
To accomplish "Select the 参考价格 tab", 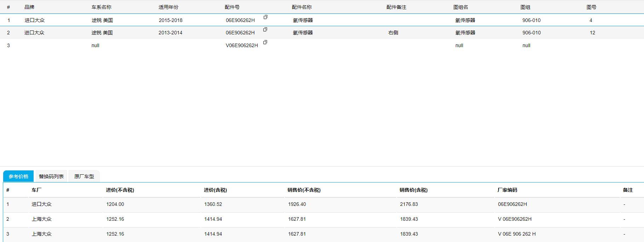I will click(x=18, y=176).
